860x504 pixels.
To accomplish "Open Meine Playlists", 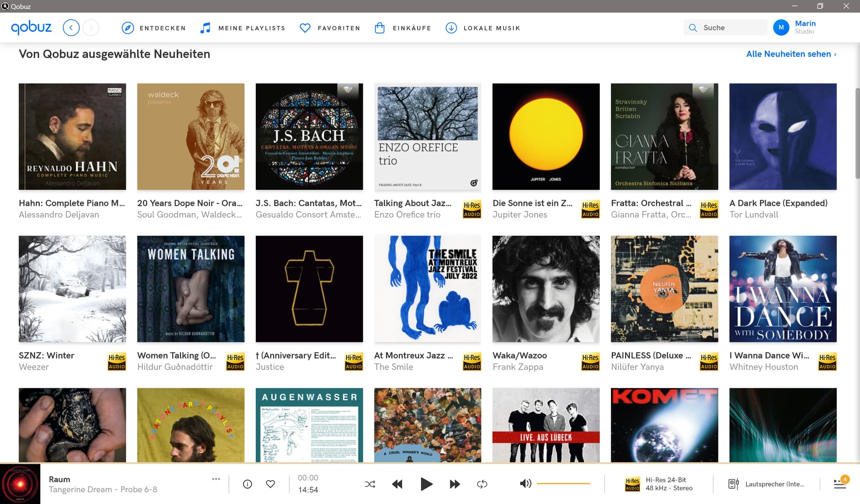I will click(242, 28).
